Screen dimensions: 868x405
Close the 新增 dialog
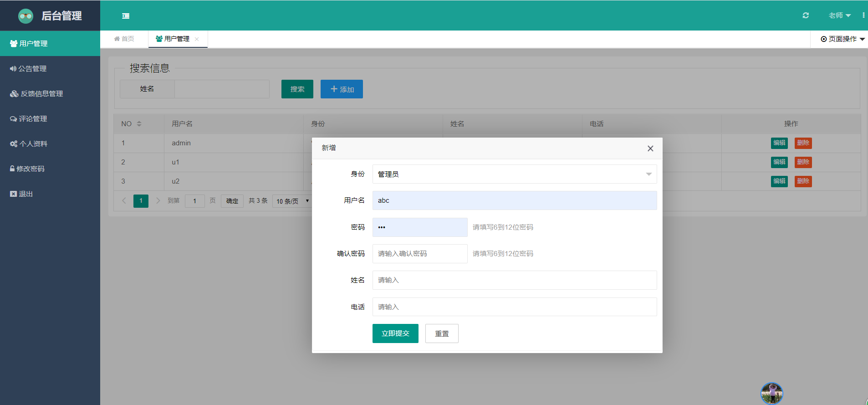point(650,149)
